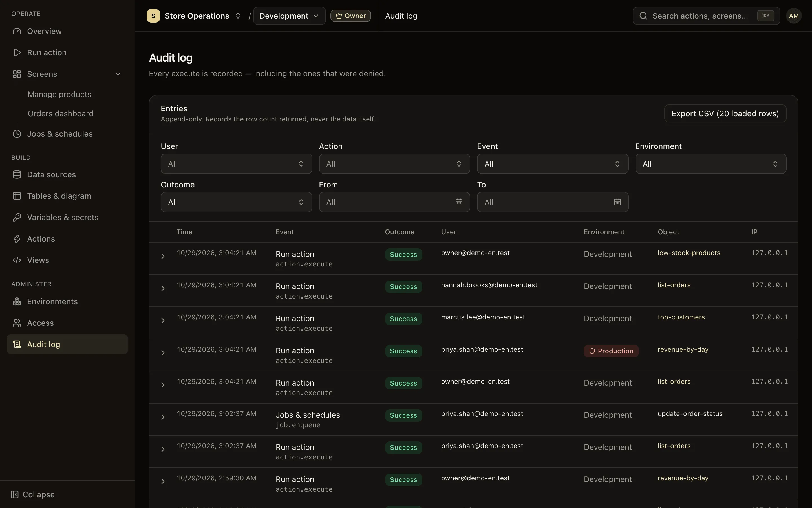
Task: Open the Outcome filter dropdown
Action: [236, 202]
